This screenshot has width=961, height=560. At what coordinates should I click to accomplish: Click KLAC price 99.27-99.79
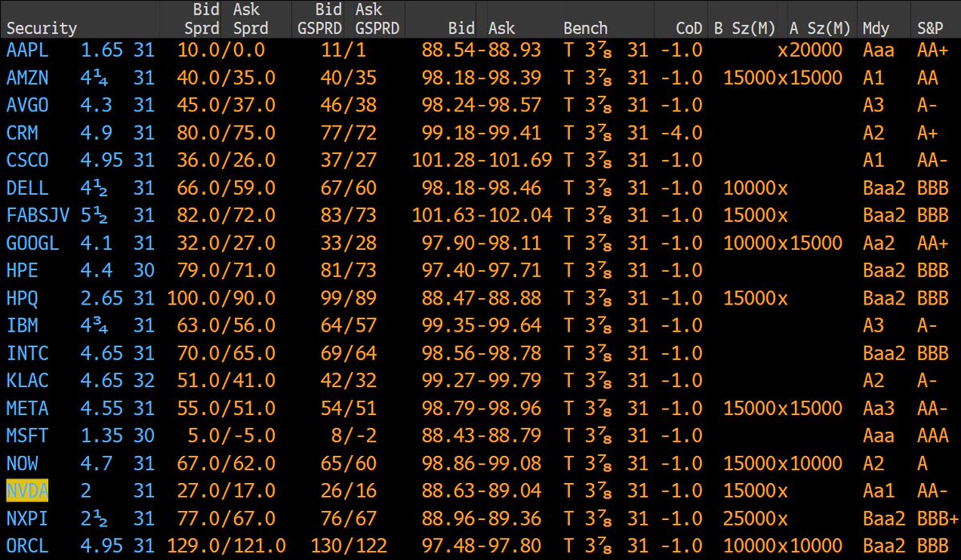[x=482, y=381]
